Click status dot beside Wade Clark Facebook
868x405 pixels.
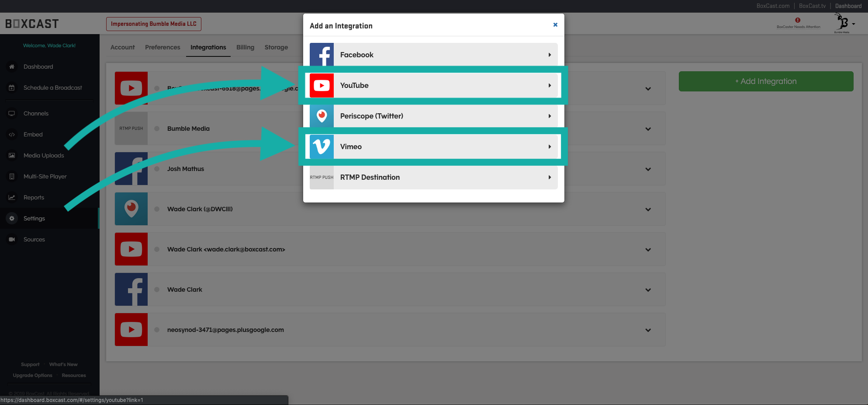[157, 290]
